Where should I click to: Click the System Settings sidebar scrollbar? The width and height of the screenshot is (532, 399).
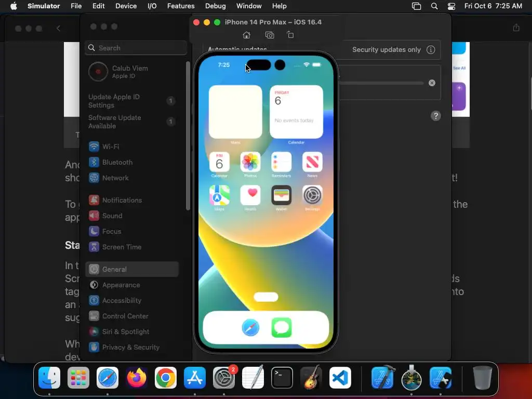(x=188, y=136)
